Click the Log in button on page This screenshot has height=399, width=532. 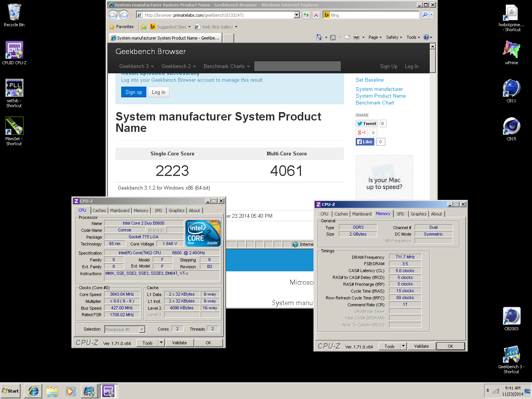[158, 92]
